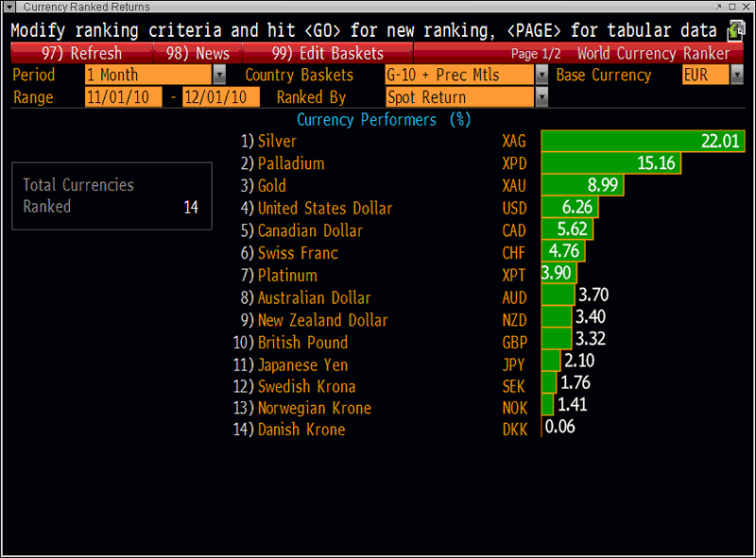Expand the Period dropdown arrow
This screenshot has height=558, width=756.
219,75
